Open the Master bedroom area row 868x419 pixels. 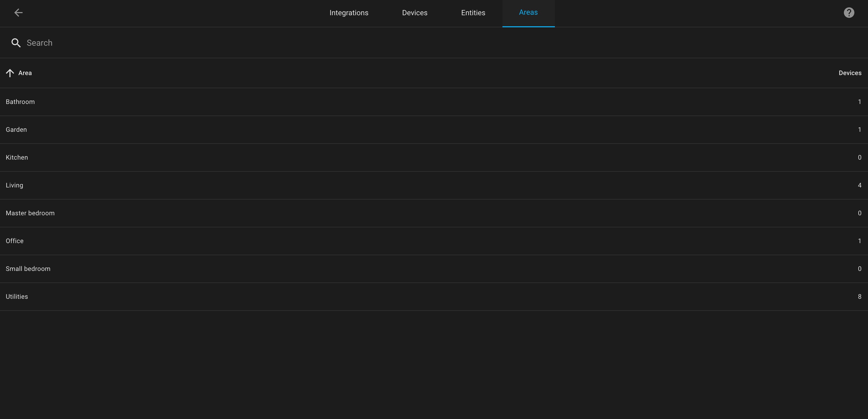(434, 213)
